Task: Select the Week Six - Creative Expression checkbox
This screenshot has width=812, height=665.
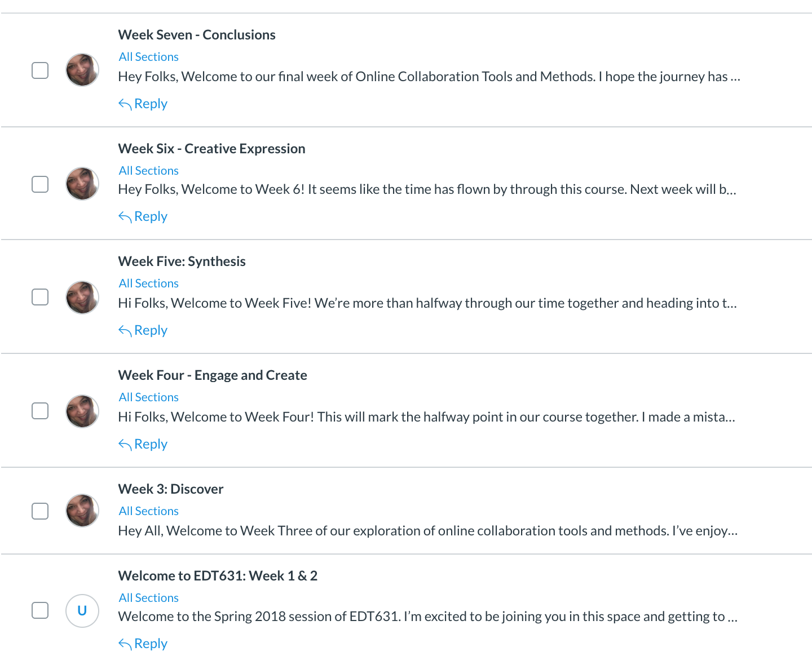Action: click(40, 184)
